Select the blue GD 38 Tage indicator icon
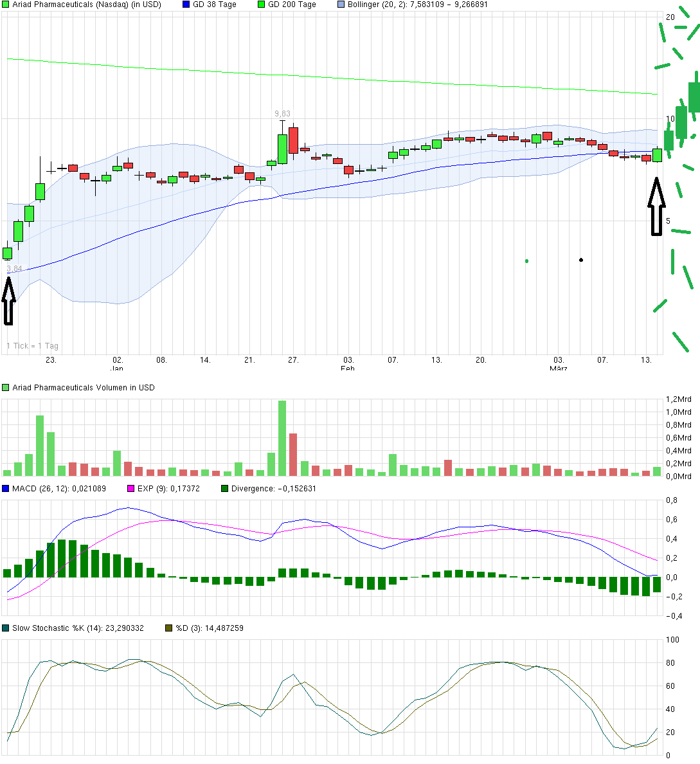Viewport: 700px width, 764px height. 184,5
